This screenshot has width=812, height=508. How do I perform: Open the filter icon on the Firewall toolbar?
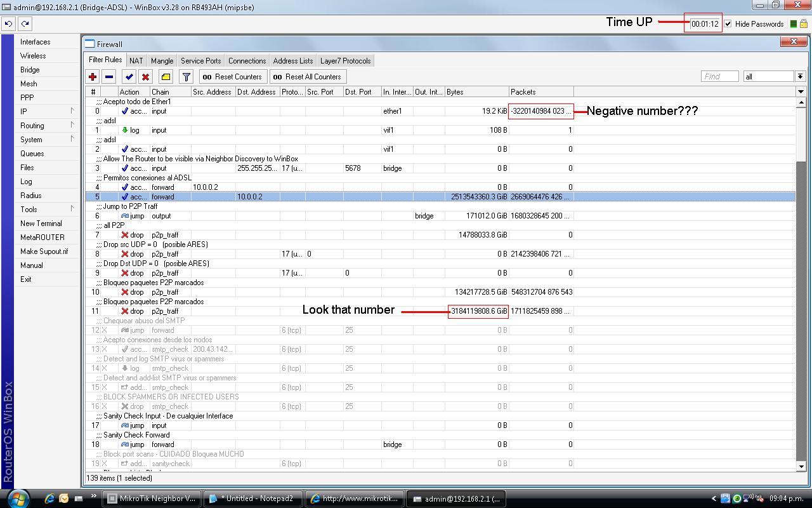(x=186, y=76)
